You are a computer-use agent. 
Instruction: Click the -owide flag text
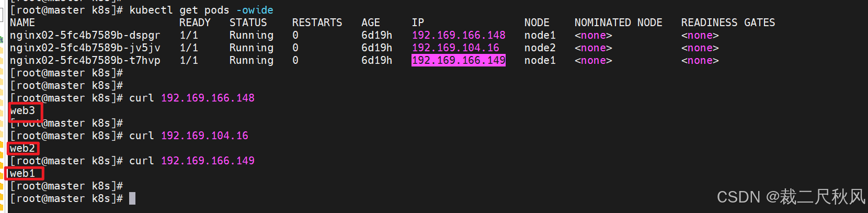tap(255, 10)
